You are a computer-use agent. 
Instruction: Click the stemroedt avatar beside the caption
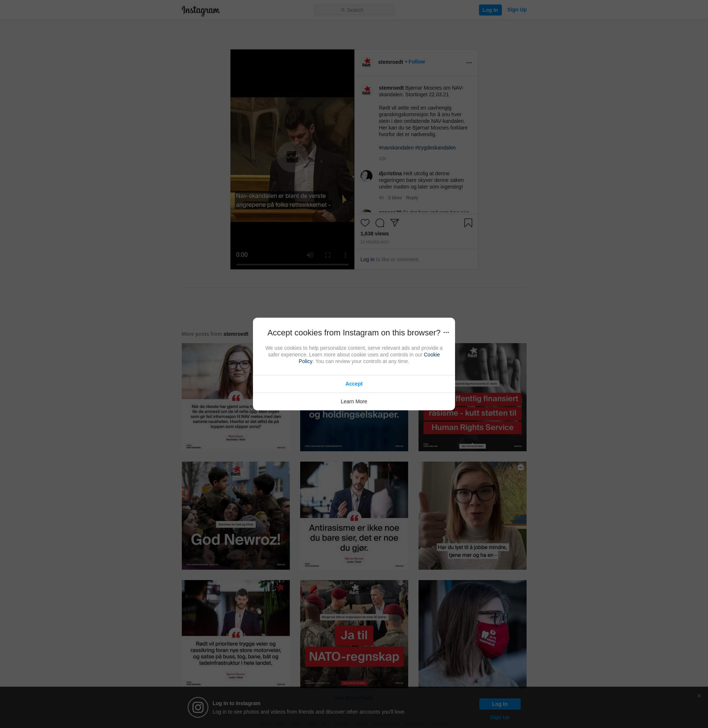366,90
